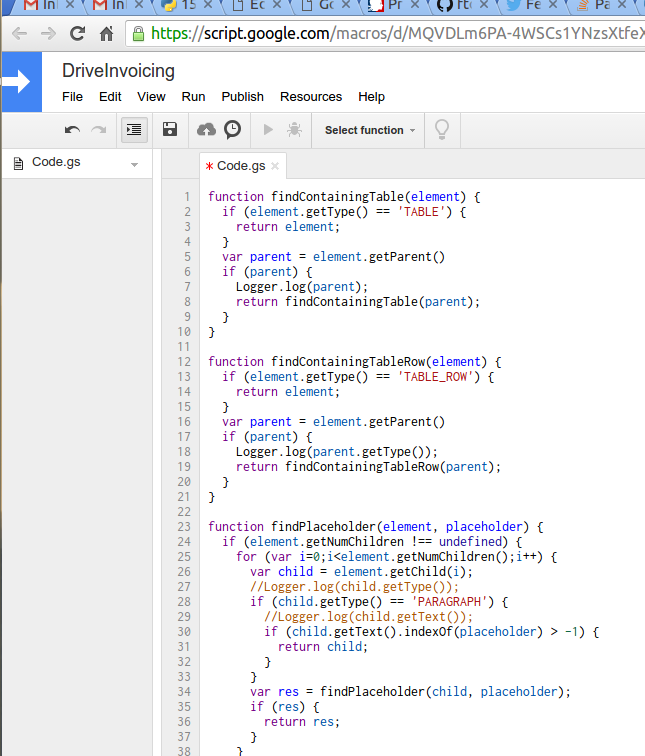The height and width of the screenshot is (756, 645).
Task: Click the lightbulb hints icon
Action: pyautogui.click(x=442, y=129)
